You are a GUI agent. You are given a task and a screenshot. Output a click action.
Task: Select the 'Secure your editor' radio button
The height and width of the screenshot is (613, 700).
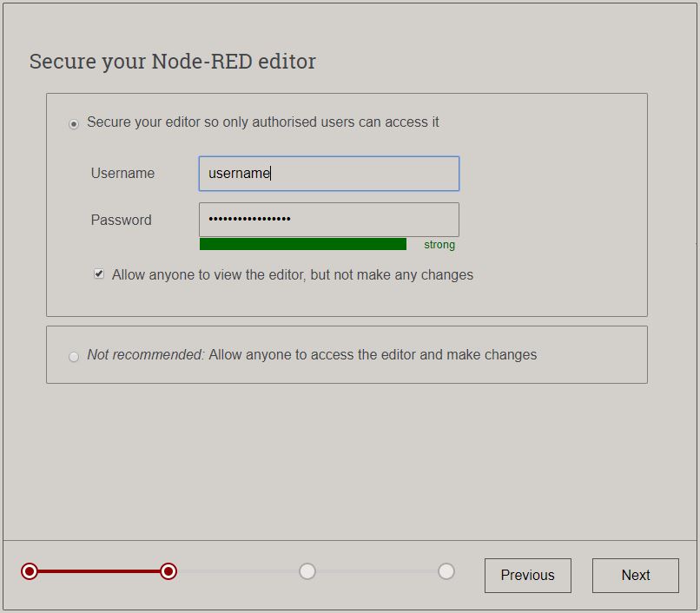click(x=74, y=124)
